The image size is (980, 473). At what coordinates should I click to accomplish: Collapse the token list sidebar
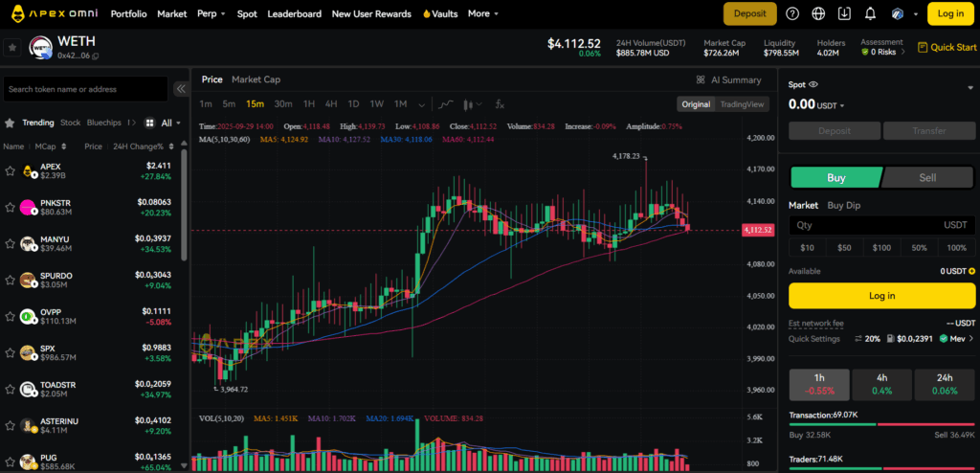[180, 89]
